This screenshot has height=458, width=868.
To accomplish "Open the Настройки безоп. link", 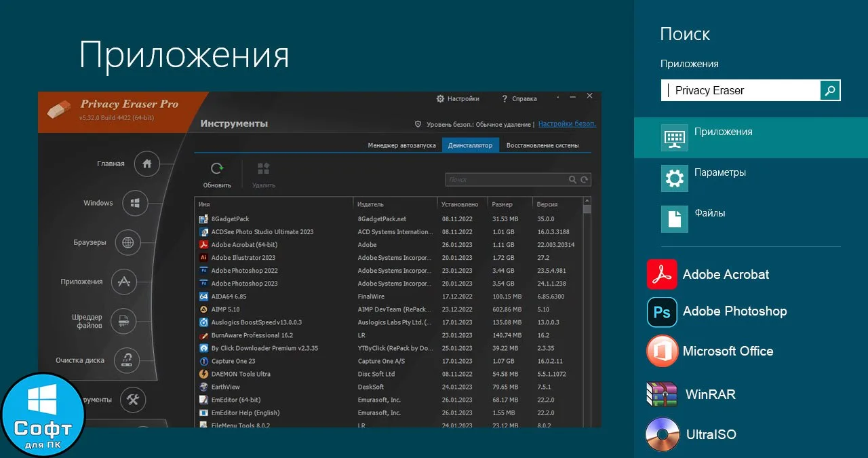I will coord(568,124).
